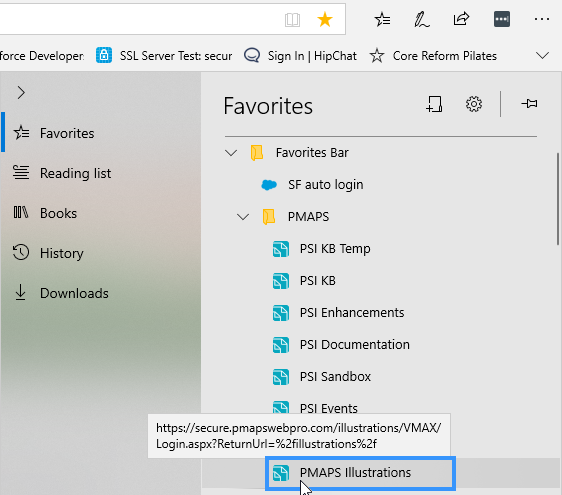Click the yellow favorite star in address bar
This screenshot has width=562, height=495.
(325, 19)
